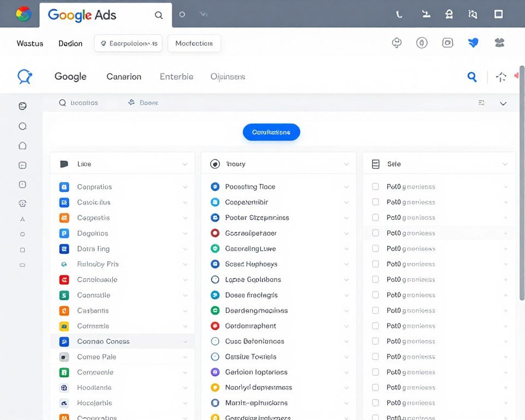Check the Sele checkbox in Gerdomraphent row
525x420 pixels.
tap(375, 325)
